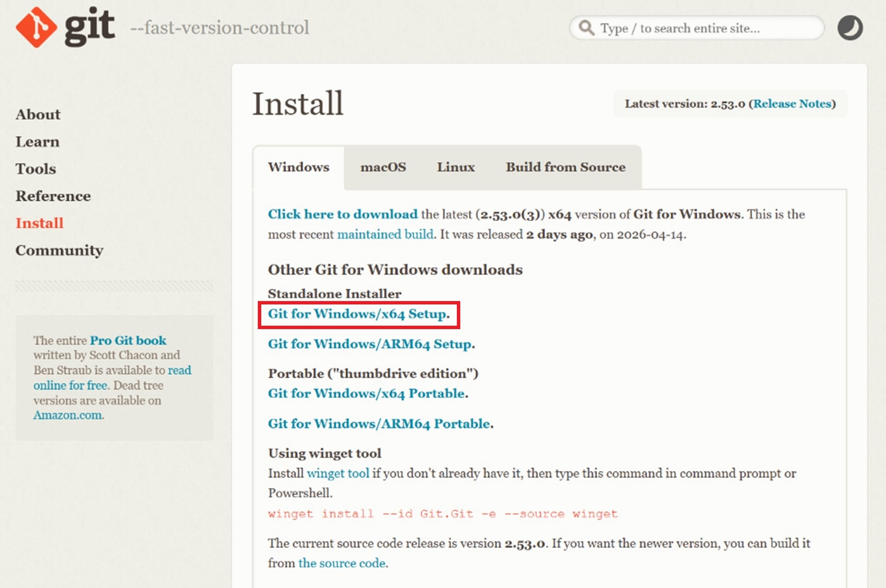The image size is (886, 588).
Task: Click the '--fast-version-control' tagline
Action: (220, 28)
